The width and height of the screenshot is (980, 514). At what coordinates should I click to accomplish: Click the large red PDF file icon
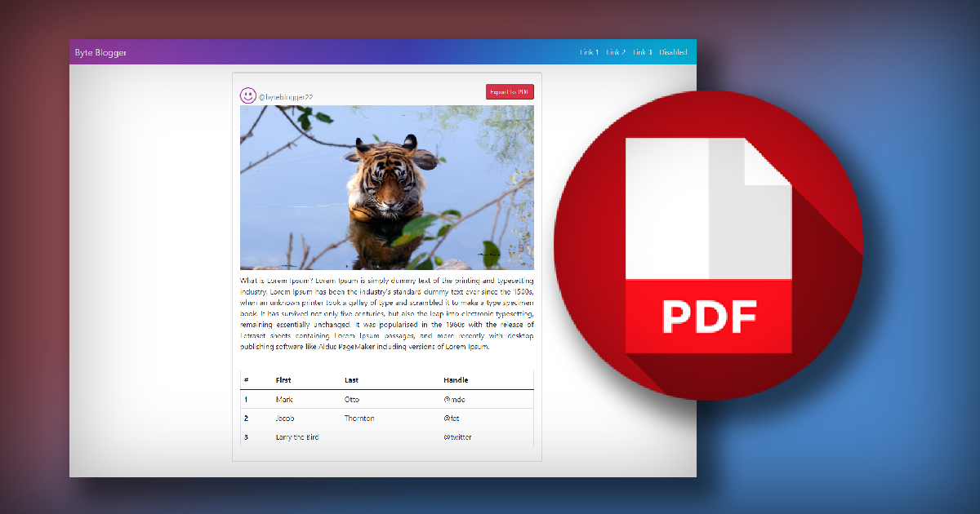click(x=708, y=246)
